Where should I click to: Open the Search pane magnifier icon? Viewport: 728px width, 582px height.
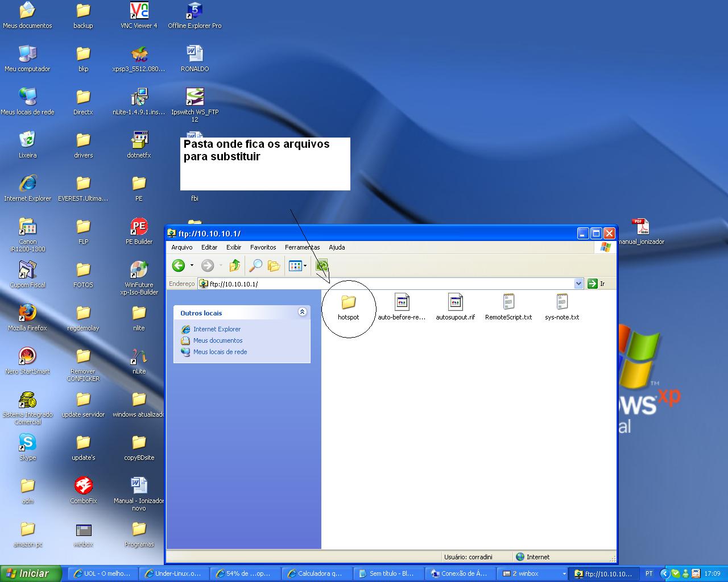[256, 265]
